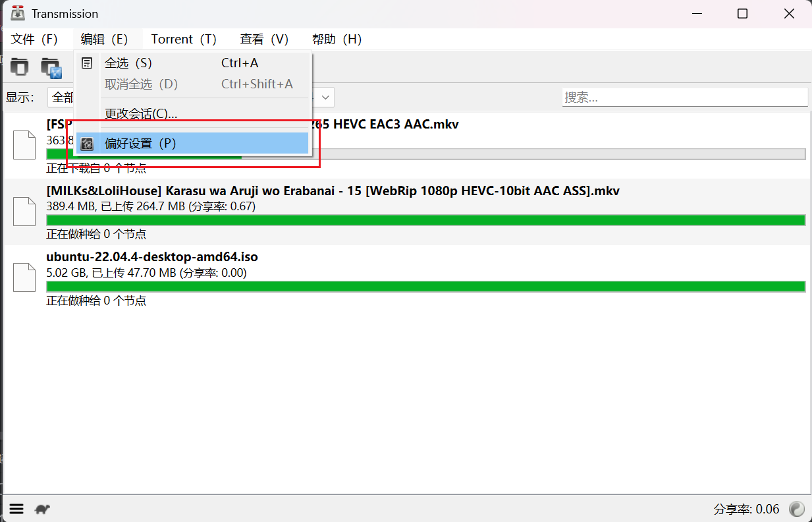812x522 pixels.
Task: Open the 查看 (V) menu
Action: [x=264, y=40]
